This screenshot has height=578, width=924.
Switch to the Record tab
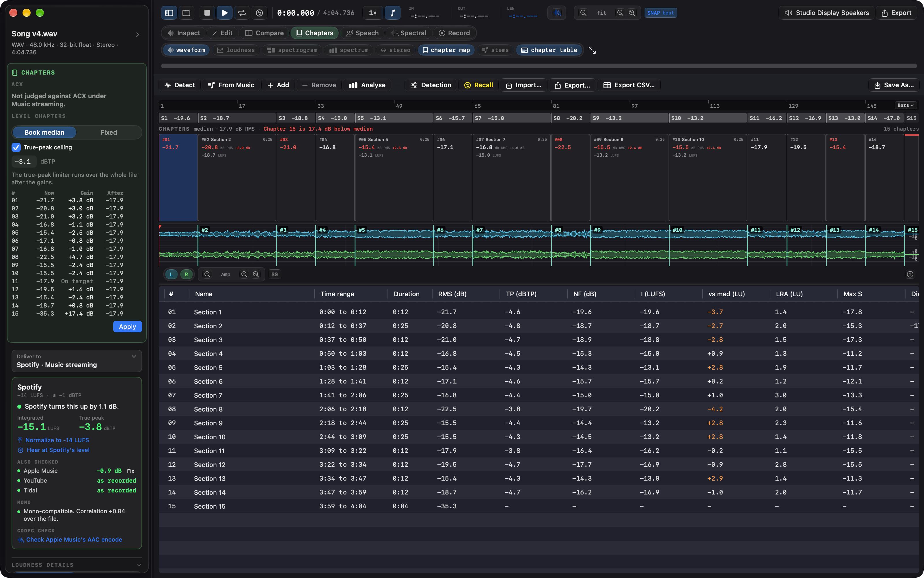coord(454,33)
